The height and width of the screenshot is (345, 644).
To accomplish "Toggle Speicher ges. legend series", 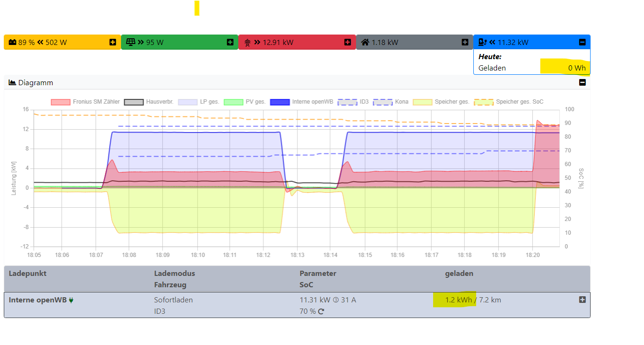I will click(x=441, y=102).
